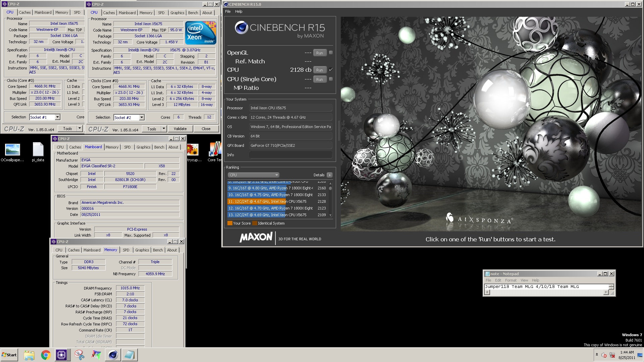Viewport: 644px width, 362px height.
Task: Select ranking row 13 Xeon X5675 2109
Action: (x=277, y=215)
